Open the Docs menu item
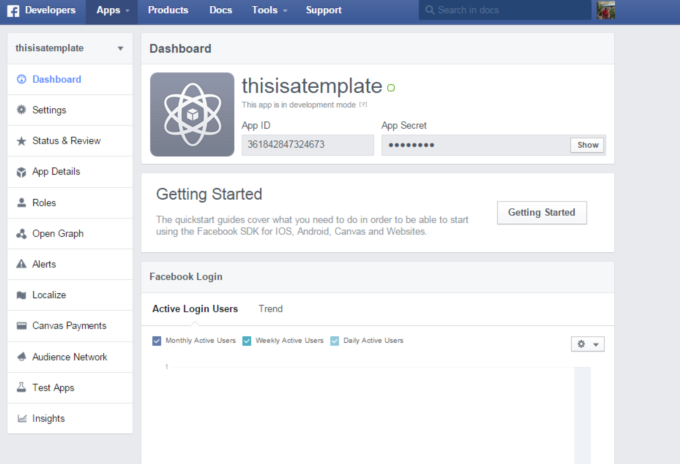This screenshot has height=464, width=680. coord(220,10)
